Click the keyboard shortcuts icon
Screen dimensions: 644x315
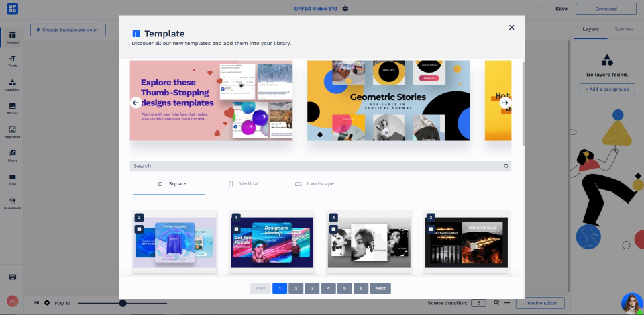coord(12,277)
